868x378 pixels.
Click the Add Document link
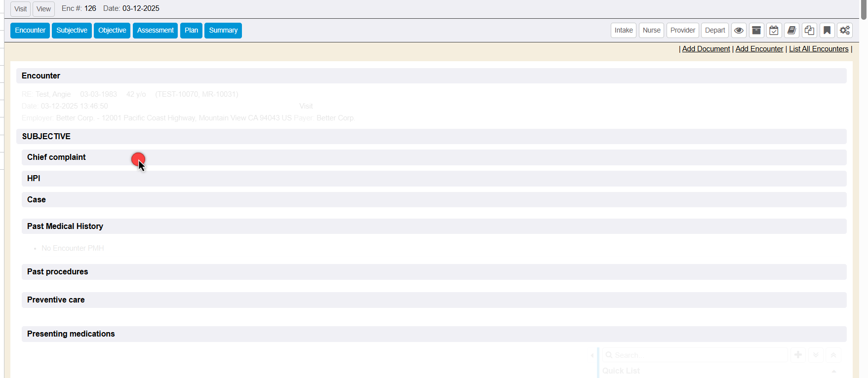coord(706,49)
